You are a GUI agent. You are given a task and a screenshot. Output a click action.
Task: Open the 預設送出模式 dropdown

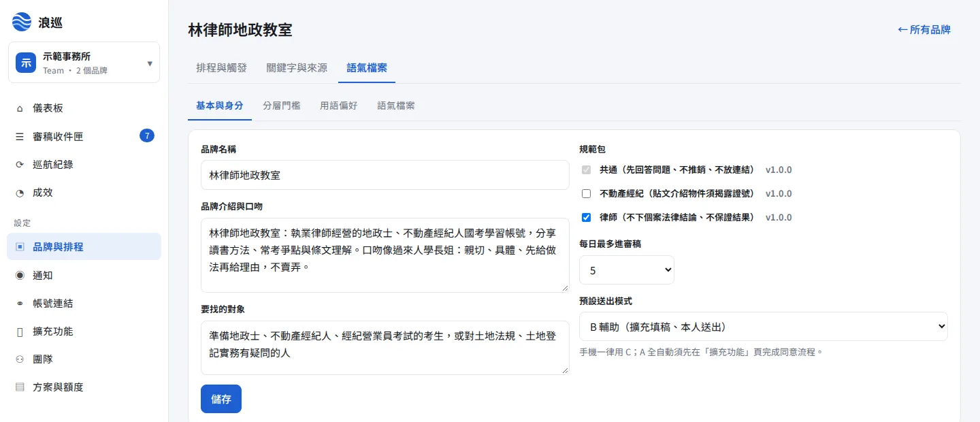click(764, 326)
